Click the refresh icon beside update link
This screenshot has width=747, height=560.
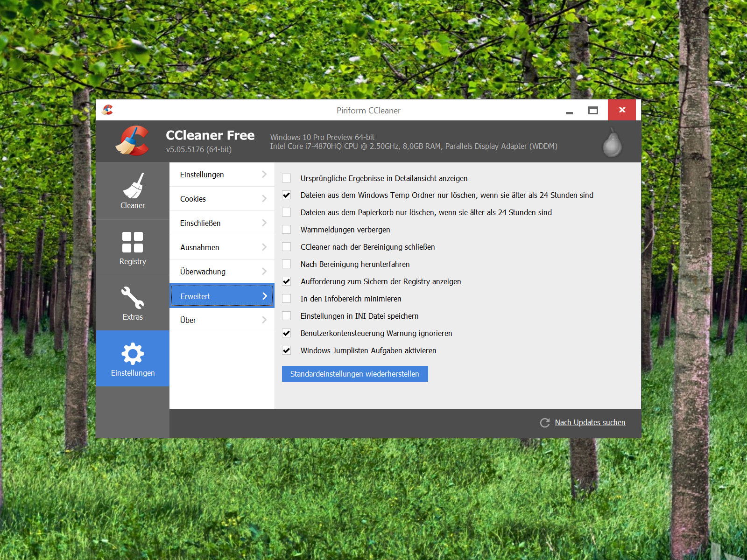click(x=545, y=423)
